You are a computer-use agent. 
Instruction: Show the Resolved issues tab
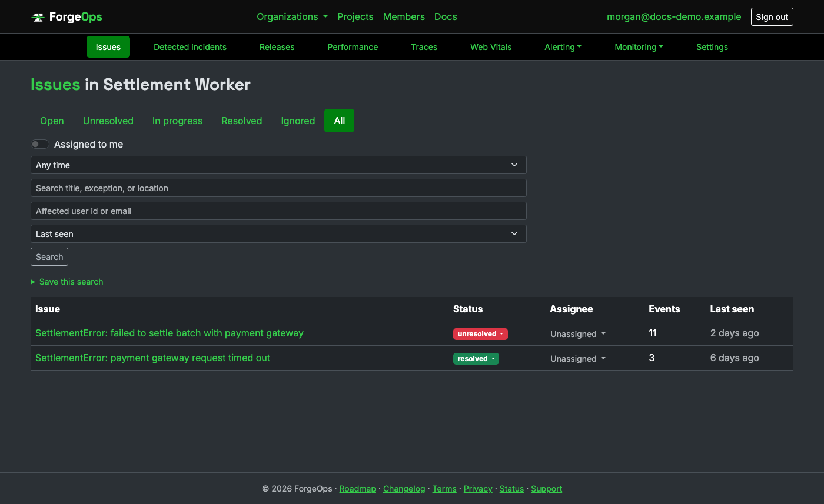(x=241, y=121)
